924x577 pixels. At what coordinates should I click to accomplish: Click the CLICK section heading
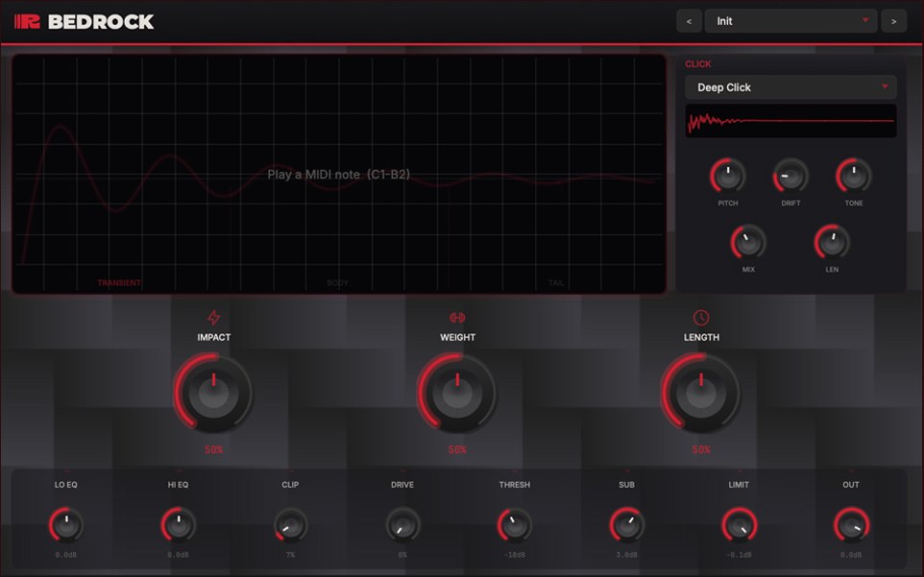[x=697, y=63]
